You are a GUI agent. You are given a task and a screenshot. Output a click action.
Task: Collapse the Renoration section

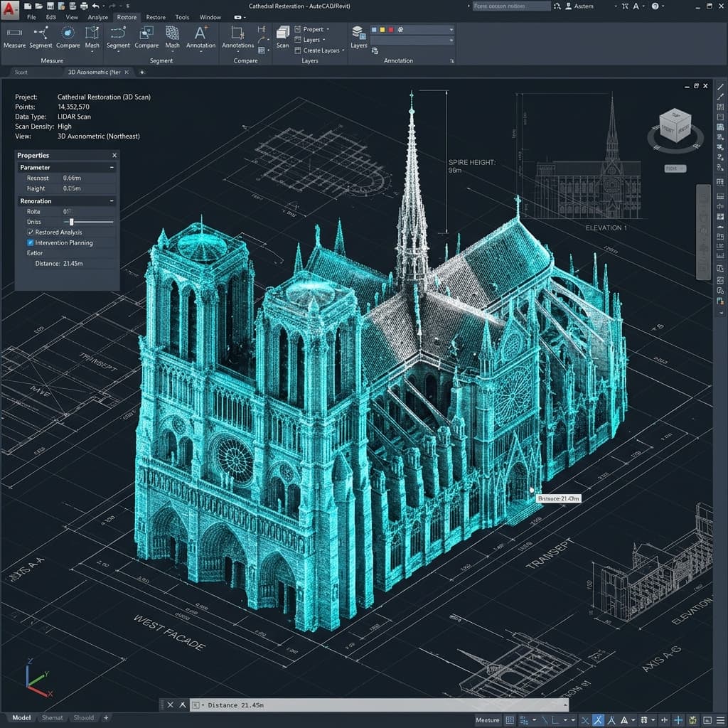[112, 202]
